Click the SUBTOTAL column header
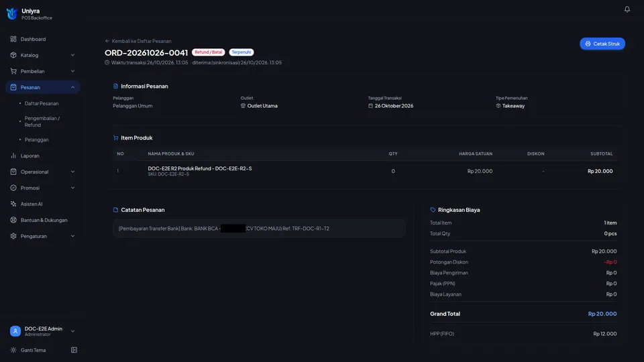644x362 pixels. pyautogui.click(x=601, y=154)
